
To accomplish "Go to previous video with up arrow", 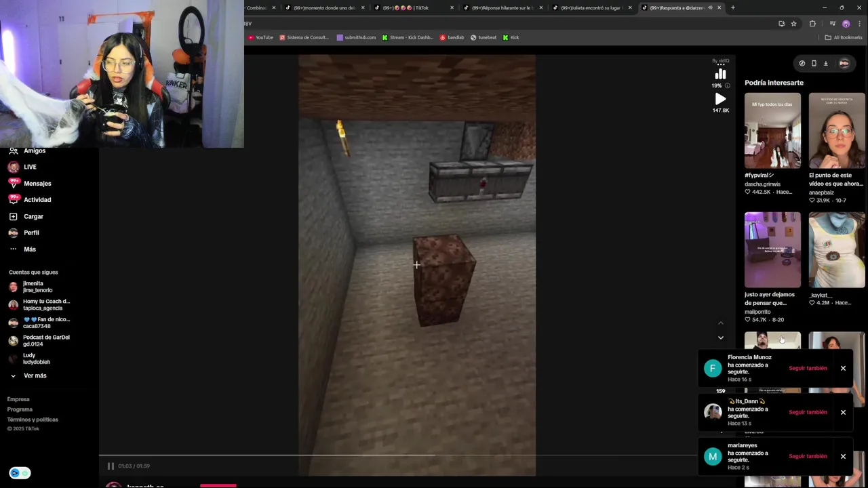I will coord(721,323).
